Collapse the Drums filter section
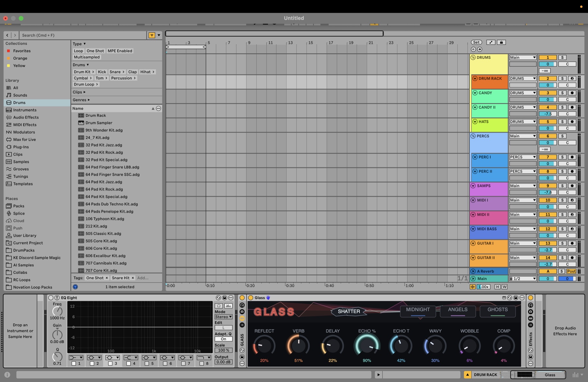This screenshot has width=588, height=382. coord(81,65)
